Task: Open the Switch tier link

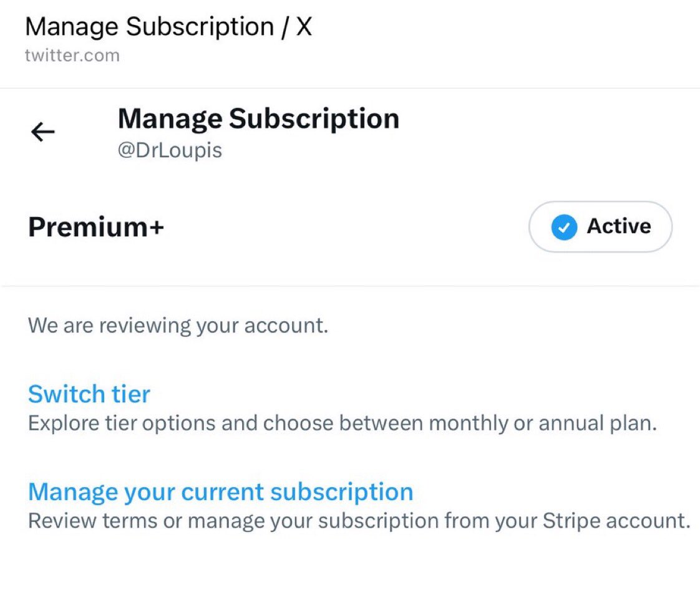Action: click(x=89, y=394)
